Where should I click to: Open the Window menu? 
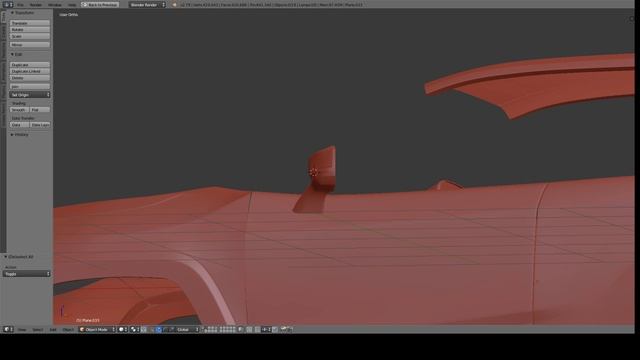(x=55, y=5)
